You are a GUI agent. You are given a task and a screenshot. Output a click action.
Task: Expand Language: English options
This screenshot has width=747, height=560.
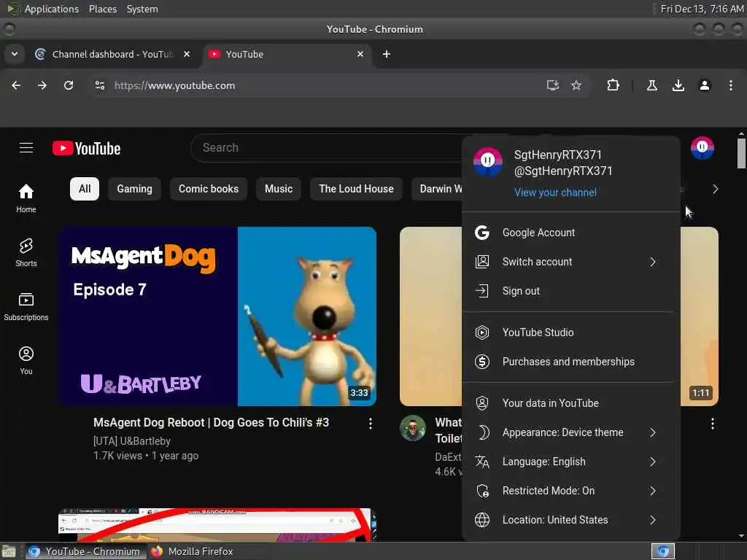point(653,462)
